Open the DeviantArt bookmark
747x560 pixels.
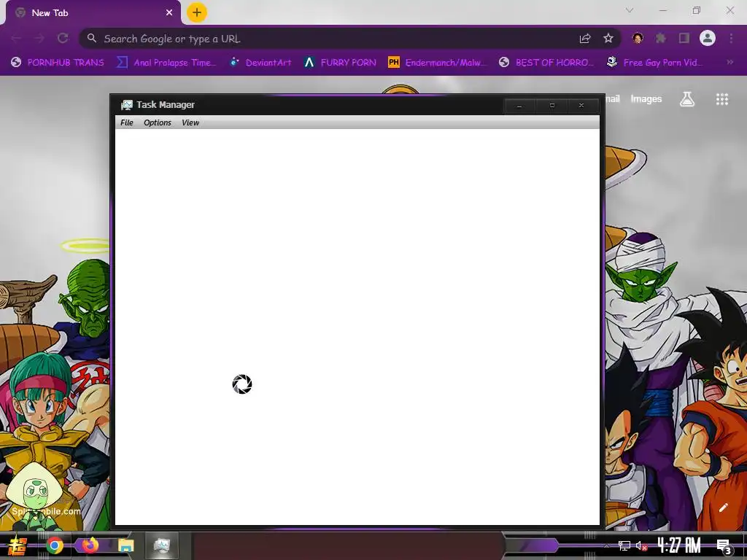(260, 63)
